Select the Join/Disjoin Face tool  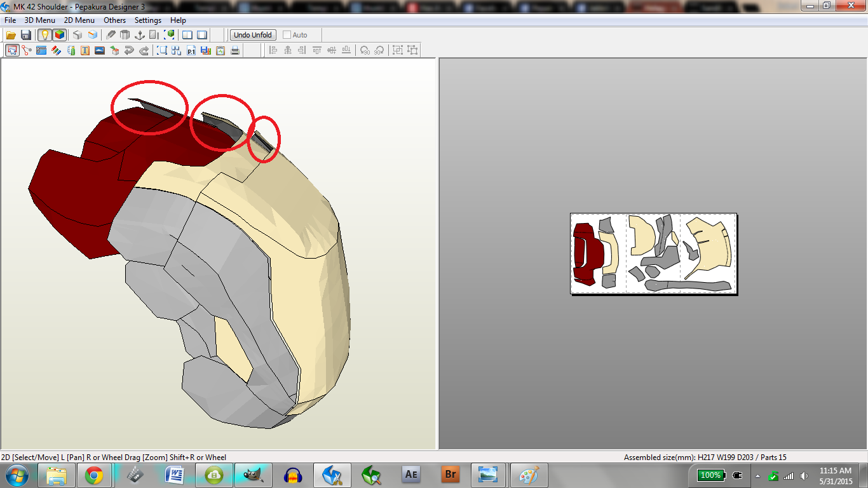point(27,50)
